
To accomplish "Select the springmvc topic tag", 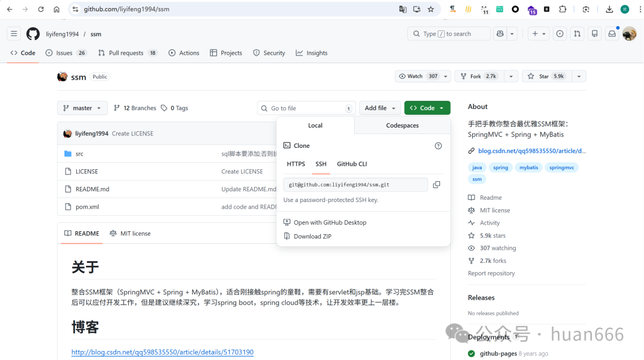I will 562,167.
